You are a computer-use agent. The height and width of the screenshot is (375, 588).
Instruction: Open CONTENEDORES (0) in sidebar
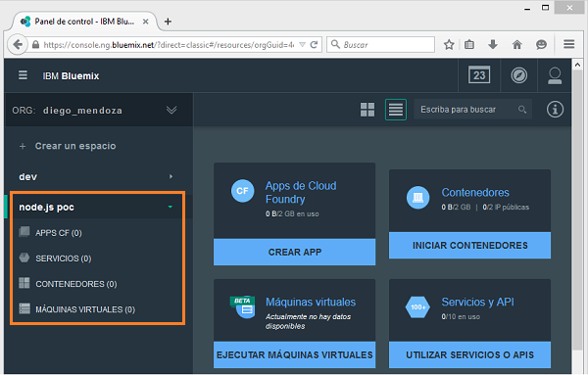76,284
